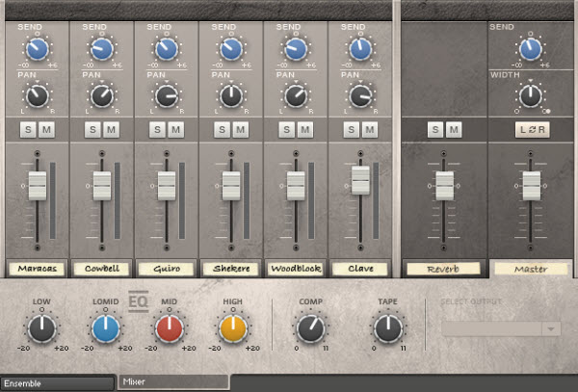The image size is (578, 392).
Task: Click the yellow HIGH EQ knob
Action: click(233, 328)
